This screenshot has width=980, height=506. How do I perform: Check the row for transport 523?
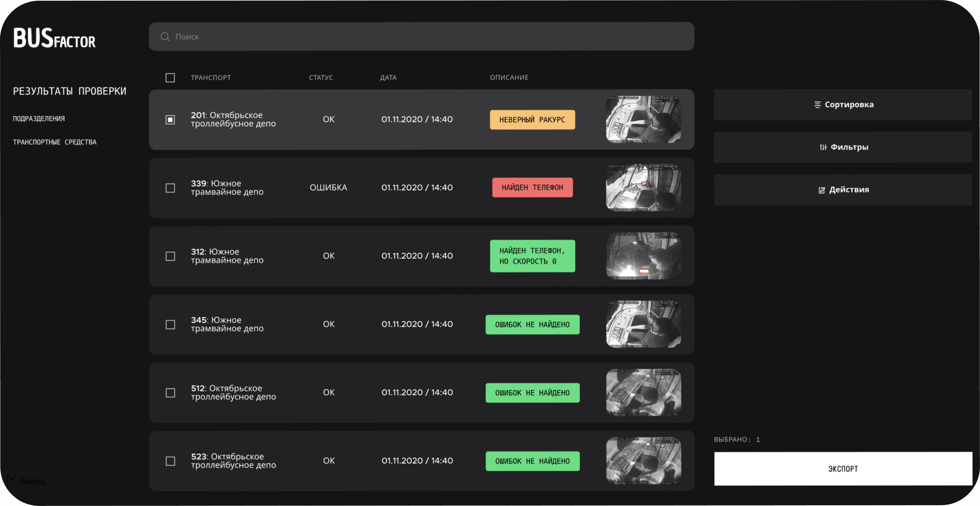(x=170, y=461)
